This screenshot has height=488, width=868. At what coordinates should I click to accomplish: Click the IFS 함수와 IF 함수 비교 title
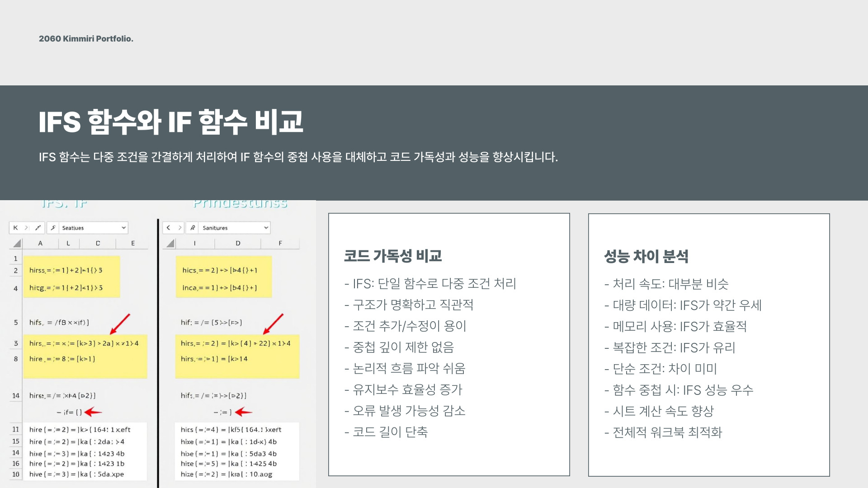click(170, 122)
